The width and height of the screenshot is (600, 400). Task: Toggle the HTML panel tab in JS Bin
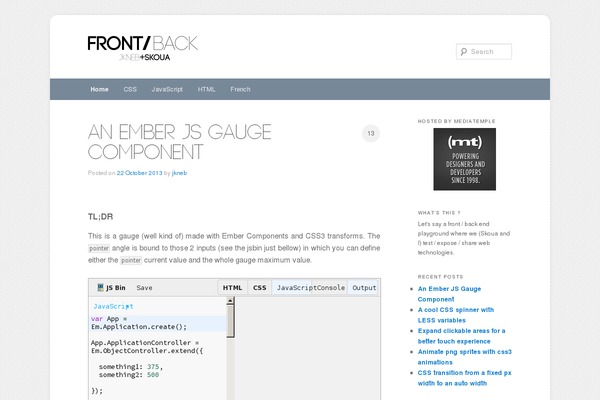click(232, 287)
